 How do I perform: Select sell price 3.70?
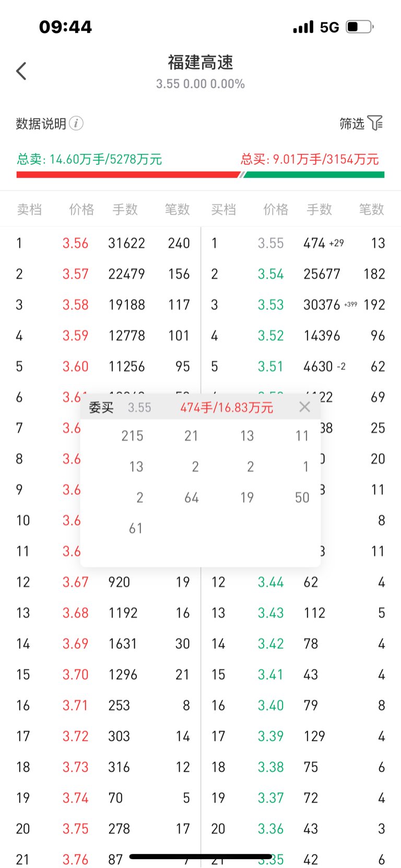pyautogui.click(x=76, y=675)
